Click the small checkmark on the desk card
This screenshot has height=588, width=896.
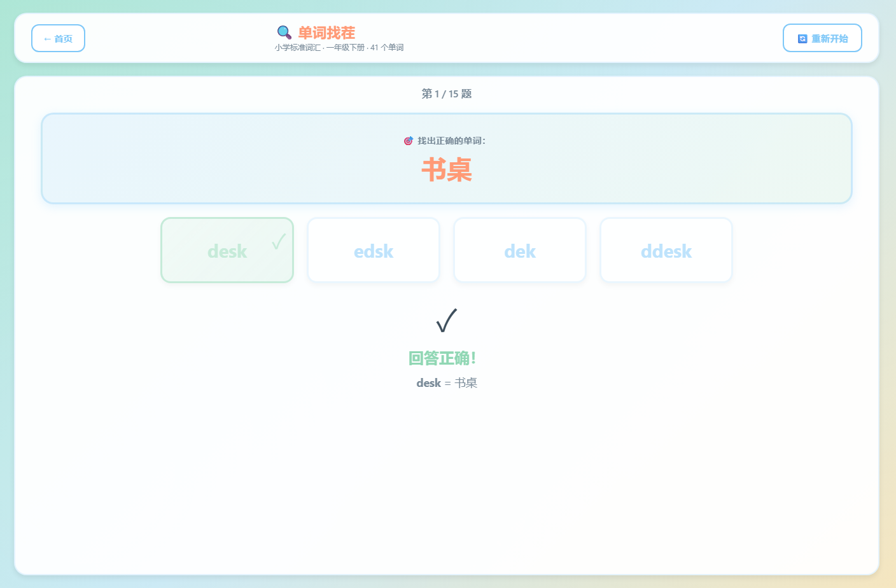(279, 242)
